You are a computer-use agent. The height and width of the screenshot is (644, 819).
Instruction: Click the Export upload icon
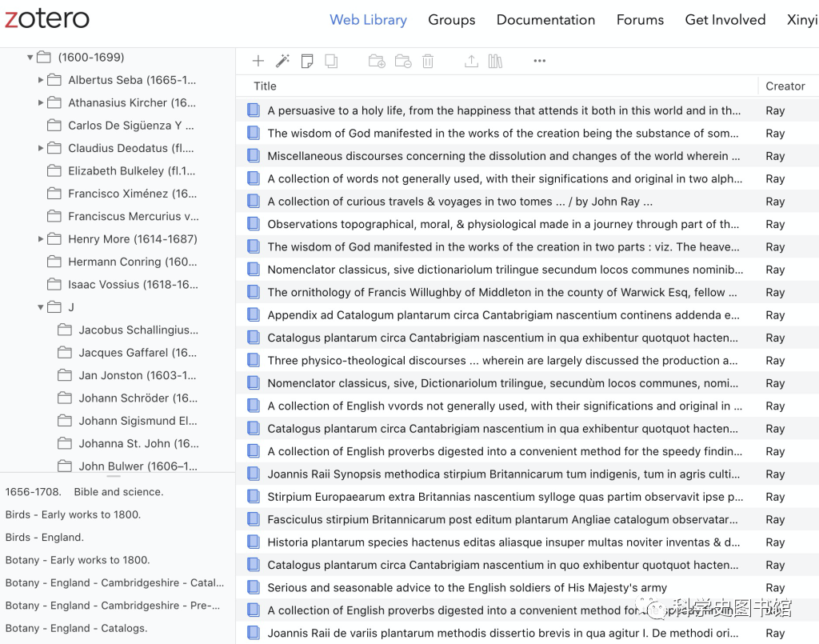pyautogui.click(x=471, y=61)
